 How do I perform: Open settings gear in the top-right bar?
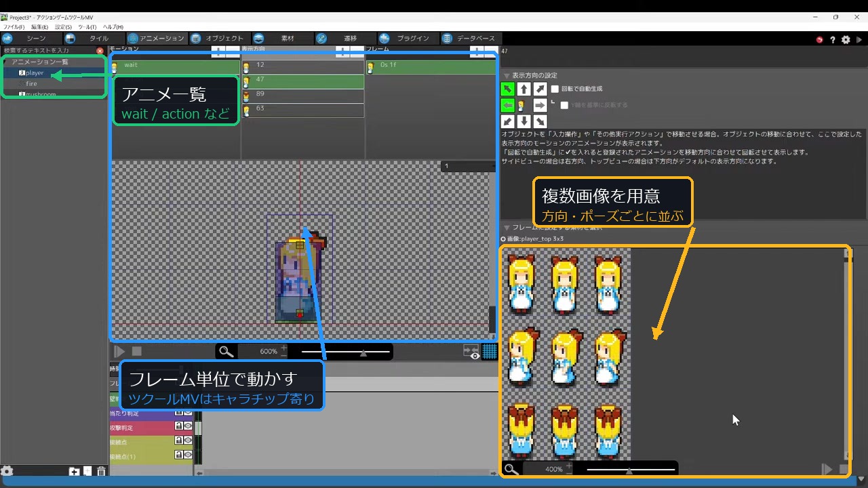846,40
